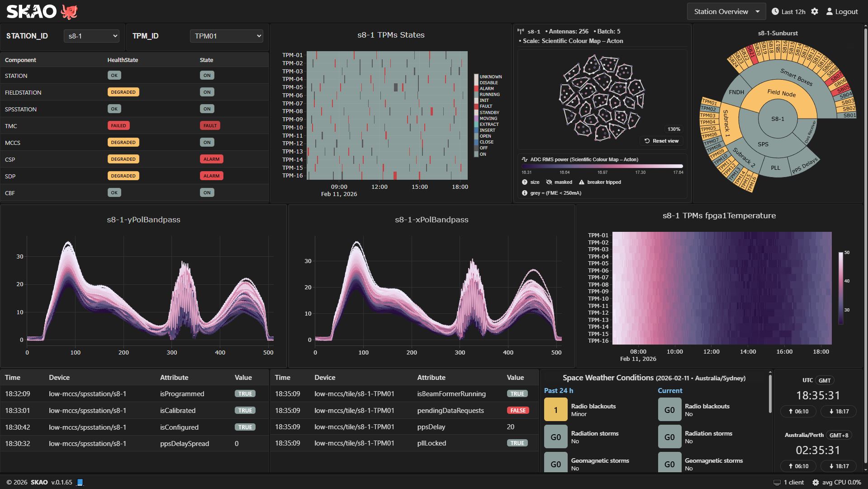The width and height of the screenshot is (868, 489).
Task: Click the UTC sunrise 06:10 chip
Action: (x=798, y=412)
